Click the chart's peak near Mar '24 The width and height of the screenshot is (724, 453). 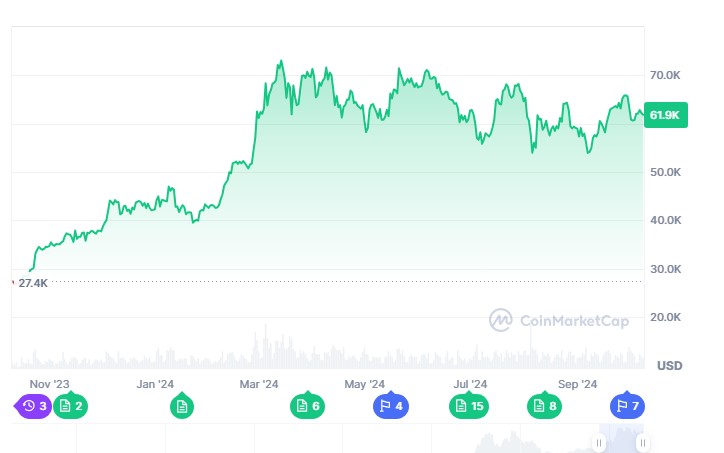pos(281,61)
